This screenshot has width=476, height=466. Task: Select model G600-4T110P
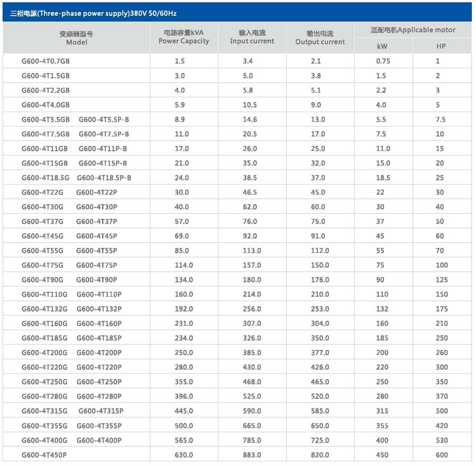pos(99,294)
